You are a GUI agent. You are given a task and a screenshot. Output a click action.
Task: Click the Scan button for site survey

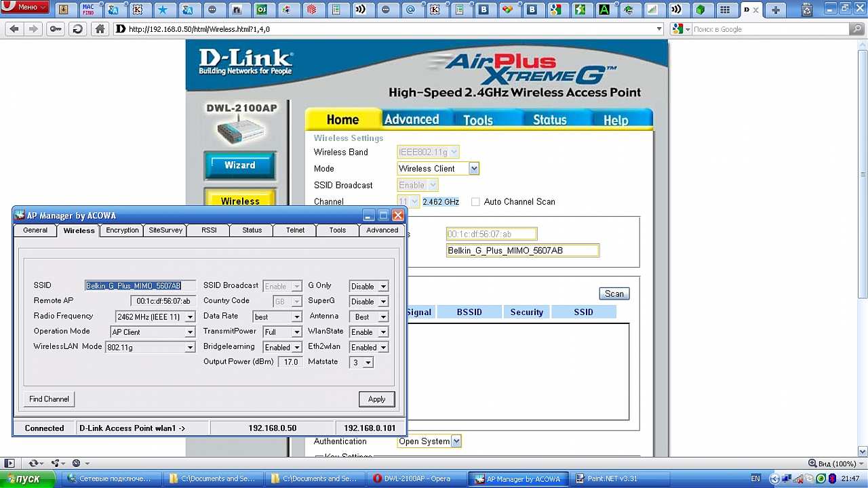(x=614, y=293)
